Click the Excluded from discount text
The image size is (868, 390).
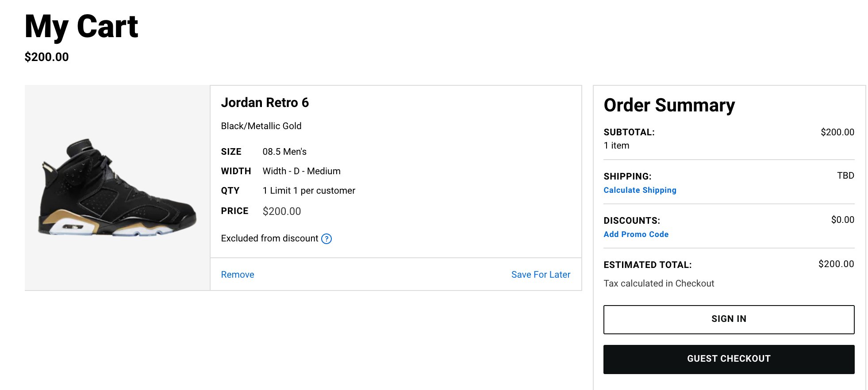(x=269, y=238)
